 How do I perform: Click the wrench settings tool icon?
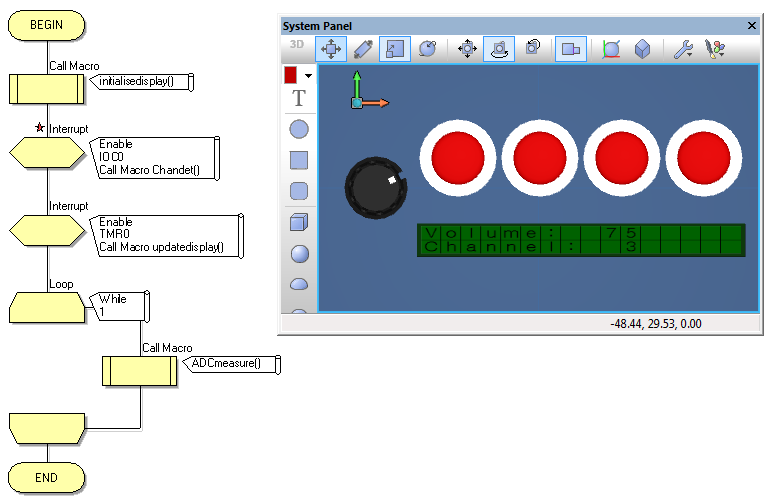(683, 48)
